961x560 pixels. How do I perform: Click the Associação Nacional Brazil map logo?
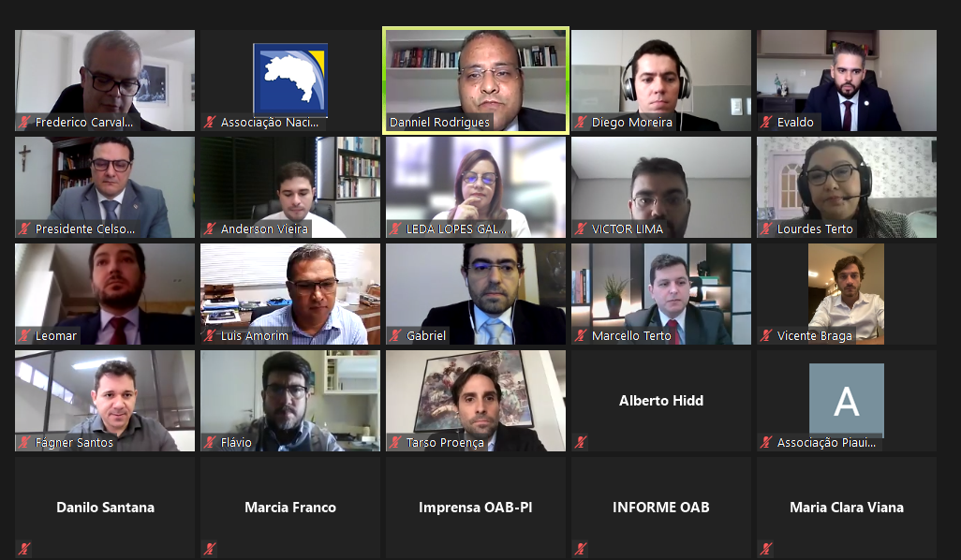[290, 80]
